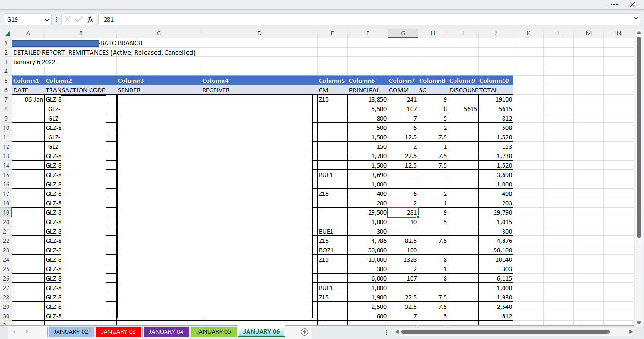Add a new sheet with plus icon
Image resolution: width=644 pixels, height=339 pixels.
305,332
